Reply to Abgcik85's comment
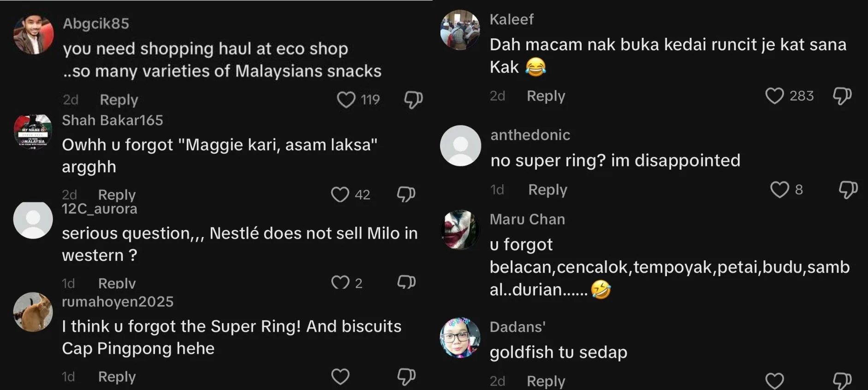The image size is (868, 390). (119, 100)
